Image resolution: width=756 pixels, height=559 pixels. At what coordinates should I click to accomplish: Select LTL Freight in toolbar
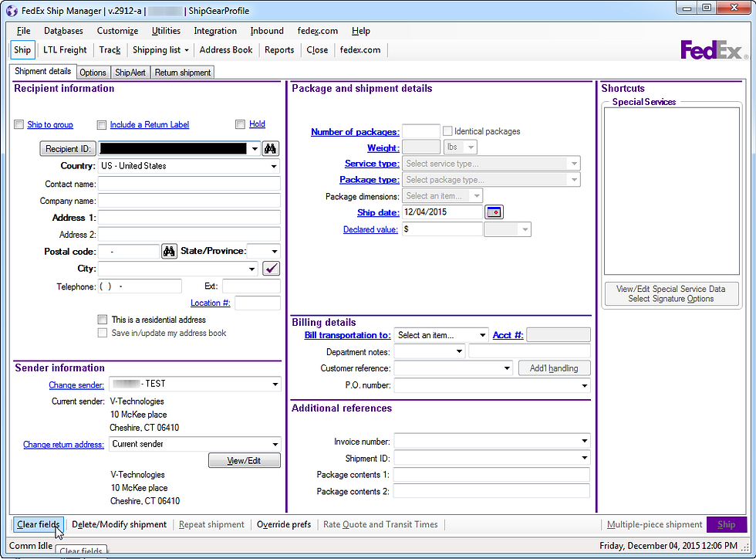coord(65,49)
